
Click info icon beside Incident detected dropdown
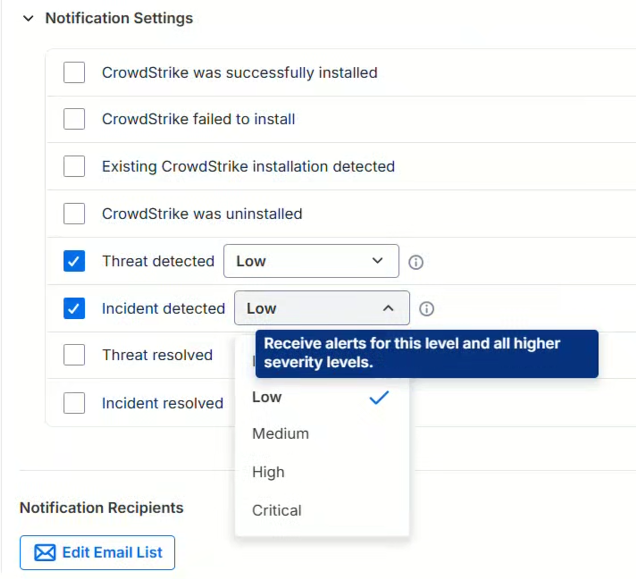(x=426, y=309)
